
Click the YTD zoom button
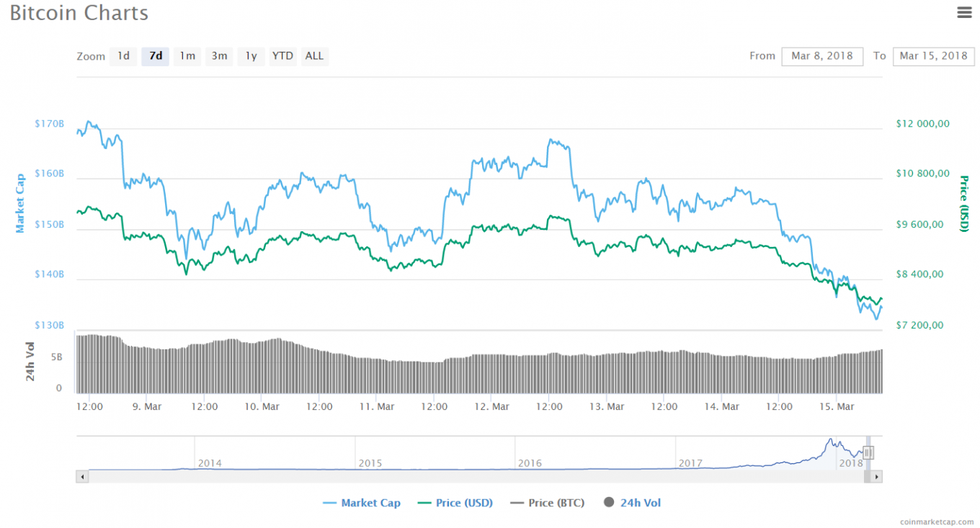(x=282, y=56)
